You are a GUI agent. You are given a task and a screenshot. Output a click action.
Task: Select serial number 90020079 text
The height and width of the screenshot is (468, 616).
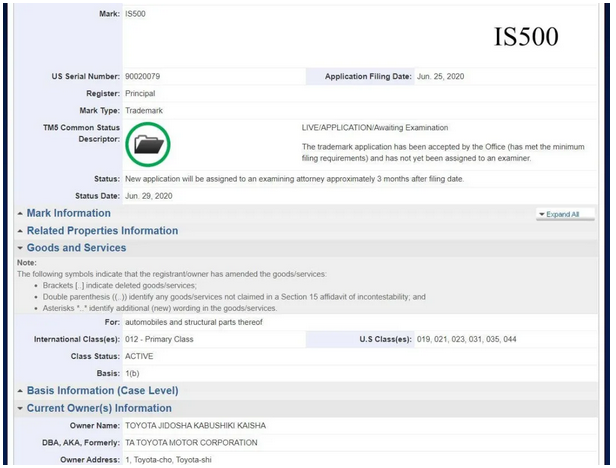(x=142, y=76)
